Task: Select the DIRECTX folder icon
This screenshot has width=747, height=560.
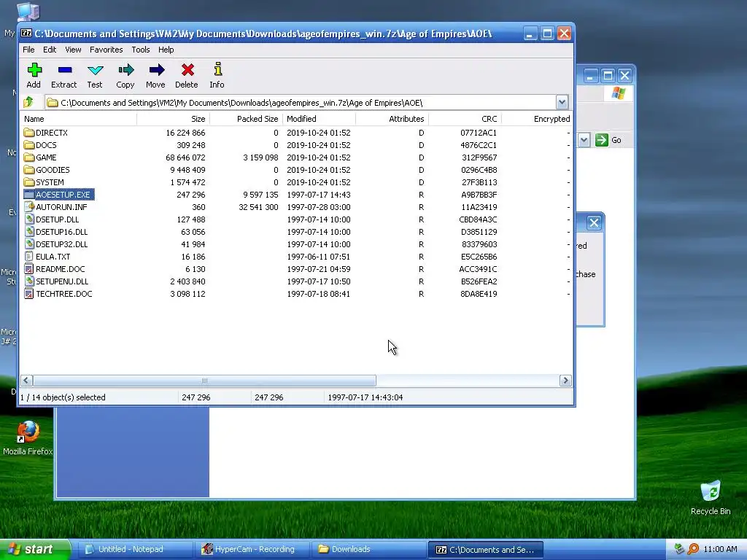Action: pyautogui.click(x=29, y=133)
